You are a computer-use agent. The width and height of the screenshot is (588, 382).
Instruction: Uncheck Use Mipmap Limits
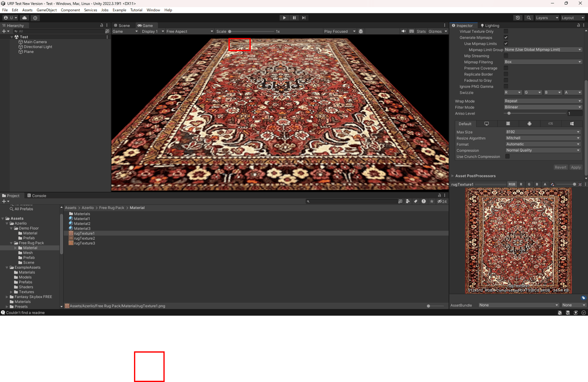506,44
